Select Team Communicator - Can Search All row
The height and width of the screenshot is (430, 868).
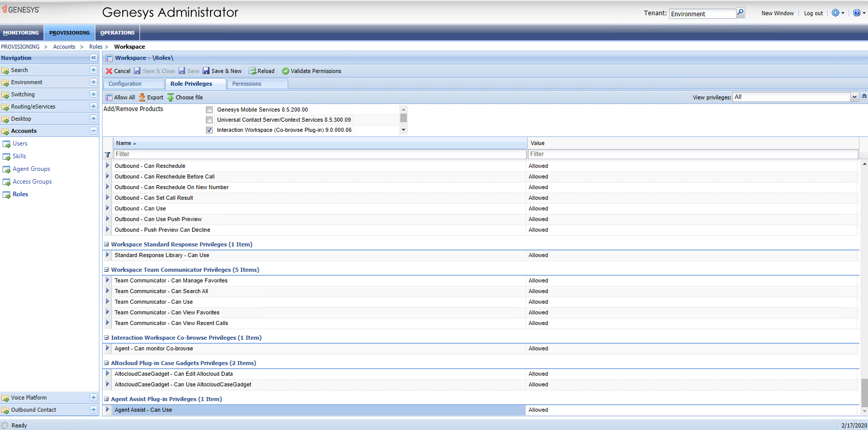click(480, 291)
